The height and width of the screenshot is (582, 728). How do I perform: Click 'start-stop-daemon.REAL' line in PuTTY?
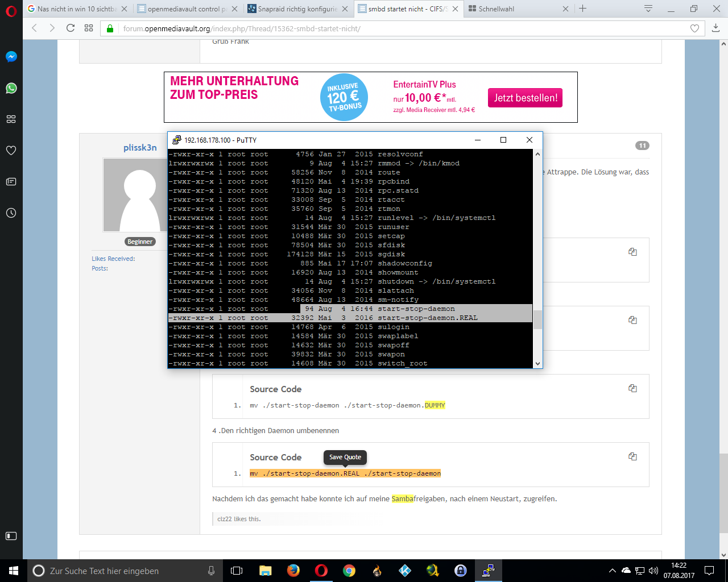click(x=350, y=318)
